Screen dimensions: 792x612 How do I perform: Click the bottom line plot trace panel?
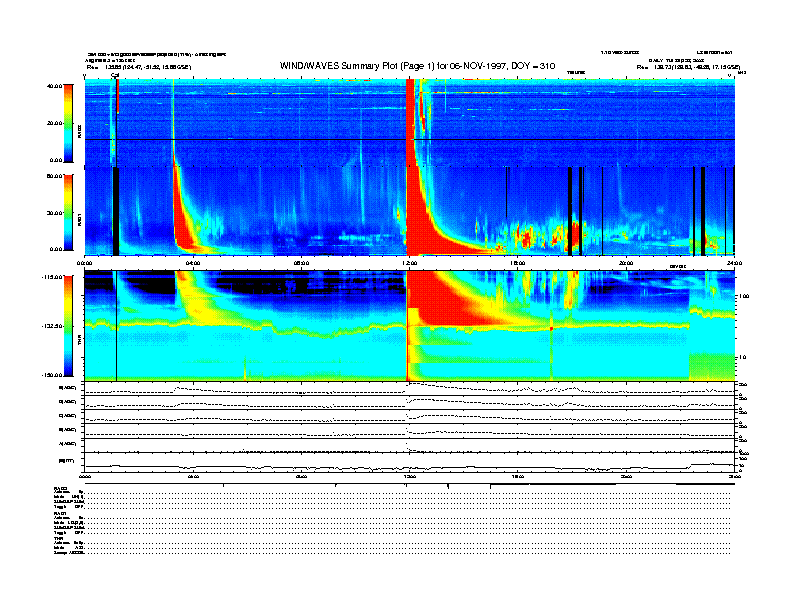(410, 463)
